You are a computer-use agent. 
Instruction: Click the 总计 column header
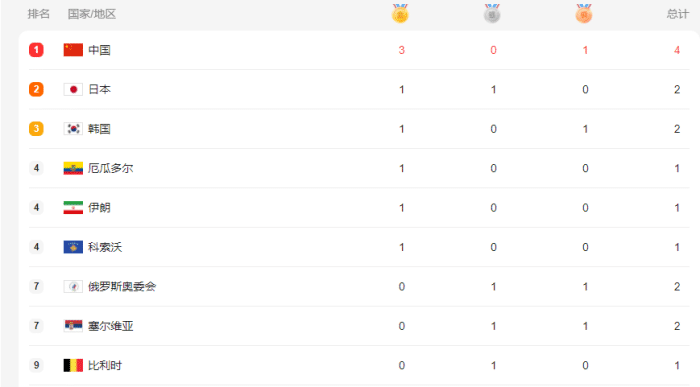(678, 14)
